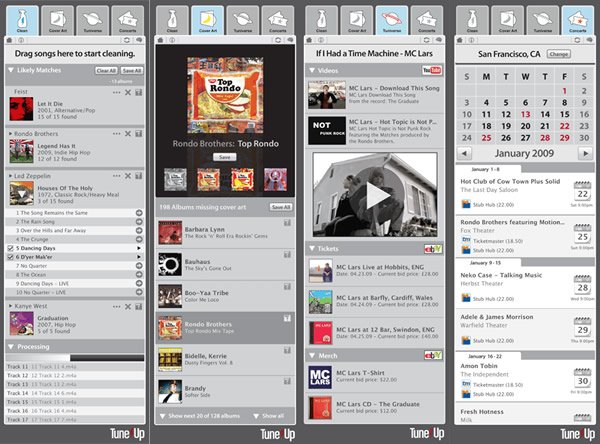Image resolution: width=600 pixels, height=444 pixels.
Task: Click Show all at the Cover Art panel bottom
Action: click(x=269, y=416)
